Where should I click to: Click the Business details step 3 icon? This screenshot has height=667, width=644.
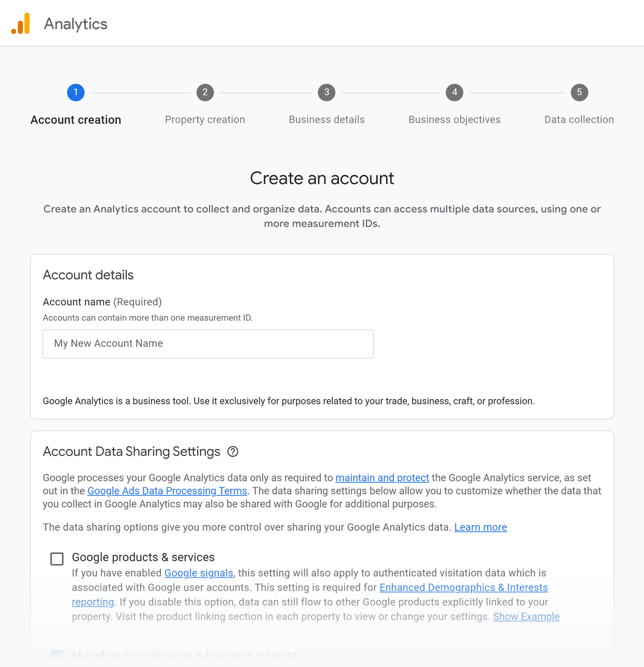tap(327, 92)
